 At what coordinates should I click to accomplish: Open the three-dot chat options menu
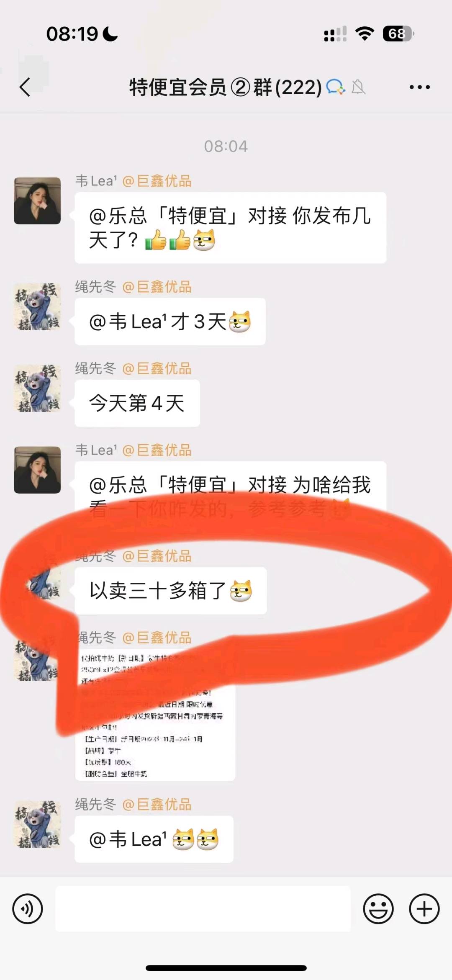tap(419, 87)
